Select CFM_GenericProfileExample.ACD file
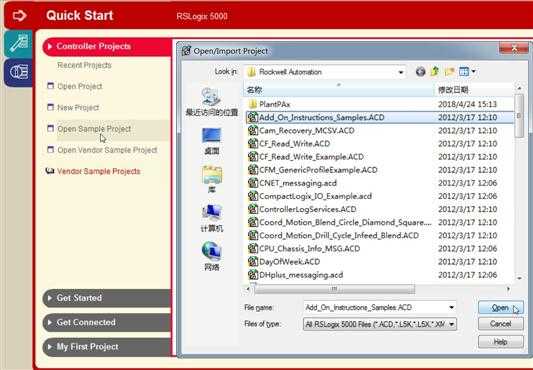The width and height of the screenshot is (533, 370). point(318,170)
